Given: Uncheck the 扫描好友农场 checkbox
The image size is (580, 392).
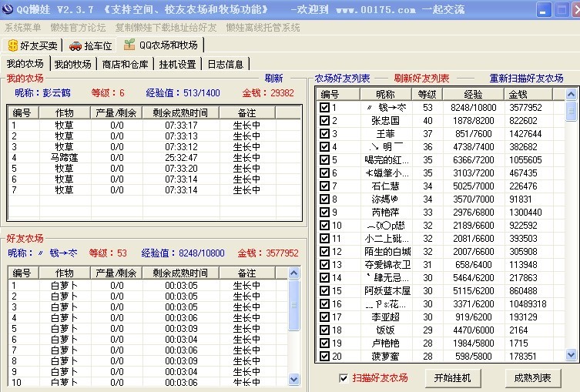Looking at the screenshot, I should pyautogui.click(x=344, y=378).
